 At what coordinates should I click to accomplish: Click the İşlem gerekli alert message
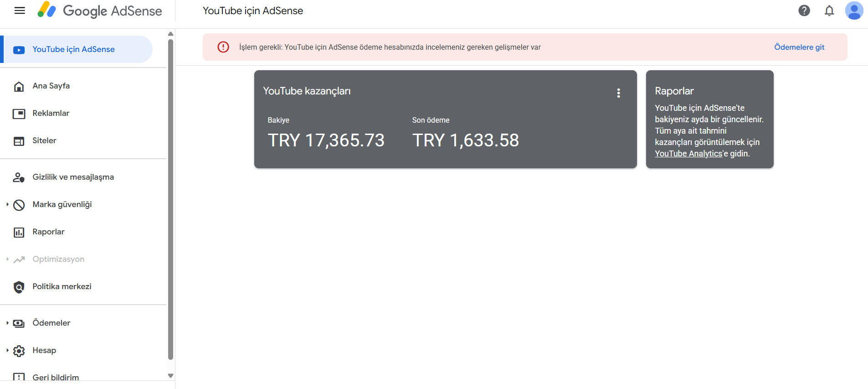coord(390,47)
